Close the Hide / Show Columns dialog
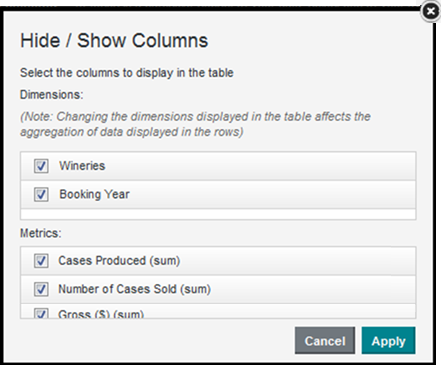 click(430, 12)
